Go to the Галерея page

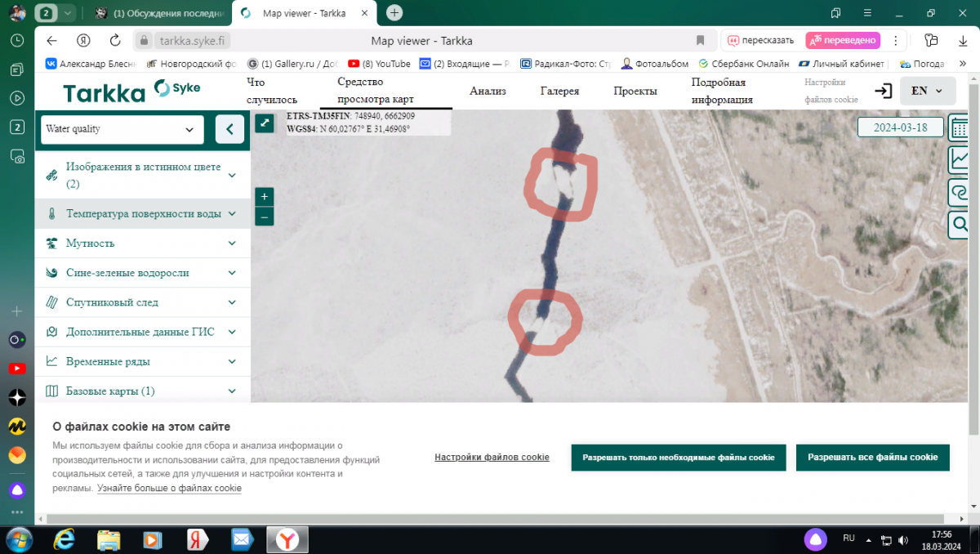point(559,91)
